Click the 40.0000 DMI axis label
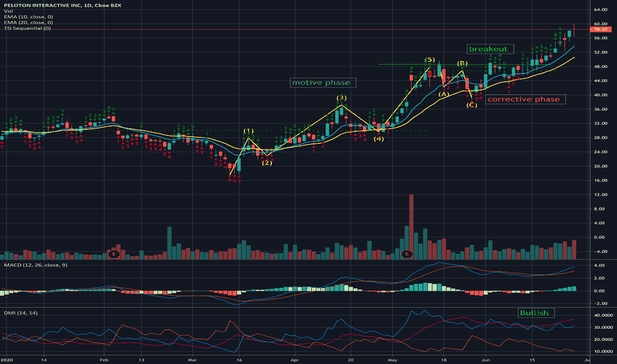 603,315
